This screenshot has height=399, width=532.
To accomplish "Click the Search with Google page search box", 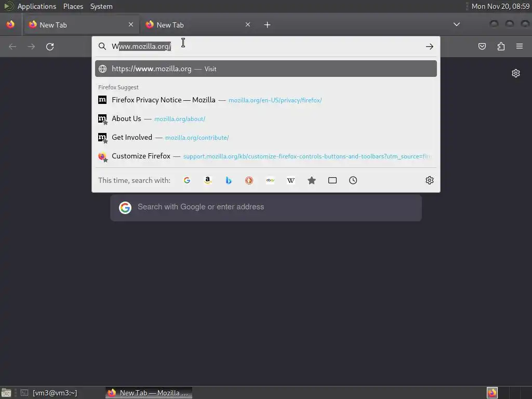I will click(x=266, y=208).
